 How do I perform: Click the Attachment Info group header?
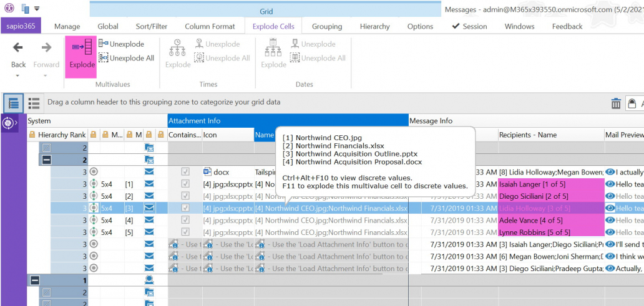click(288, 121)
